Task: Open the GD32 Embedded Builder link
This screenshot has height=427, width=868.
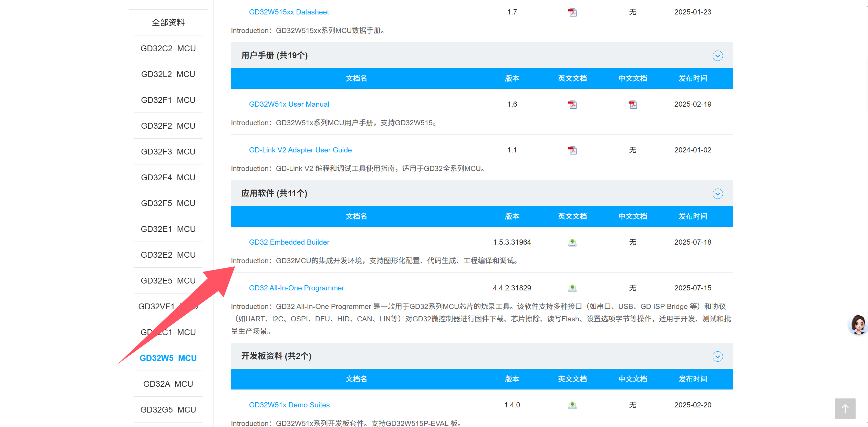Action: pyautogui.click(x=289, y=242)
